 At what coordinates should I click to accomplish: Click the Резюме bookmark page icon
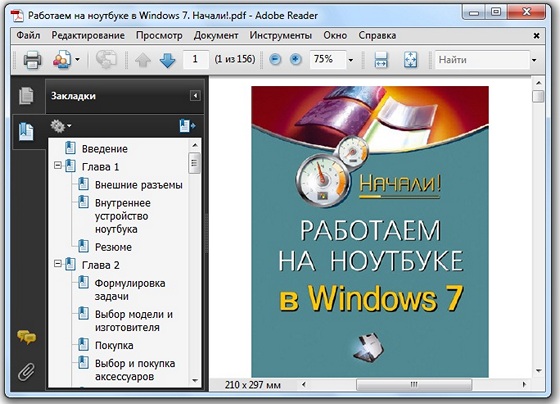click(83, 246)
